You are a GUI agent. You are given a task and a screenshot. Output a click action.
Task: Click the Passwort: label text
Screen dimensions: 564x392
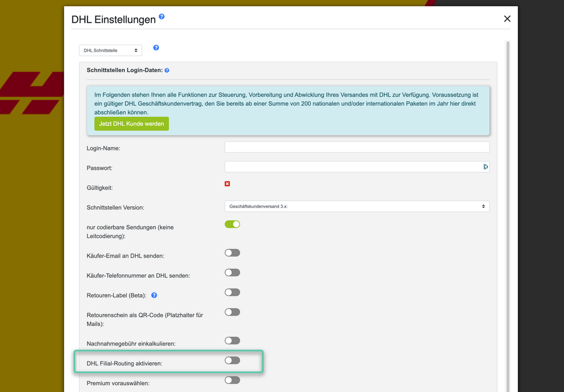click(x=99, y=168)
